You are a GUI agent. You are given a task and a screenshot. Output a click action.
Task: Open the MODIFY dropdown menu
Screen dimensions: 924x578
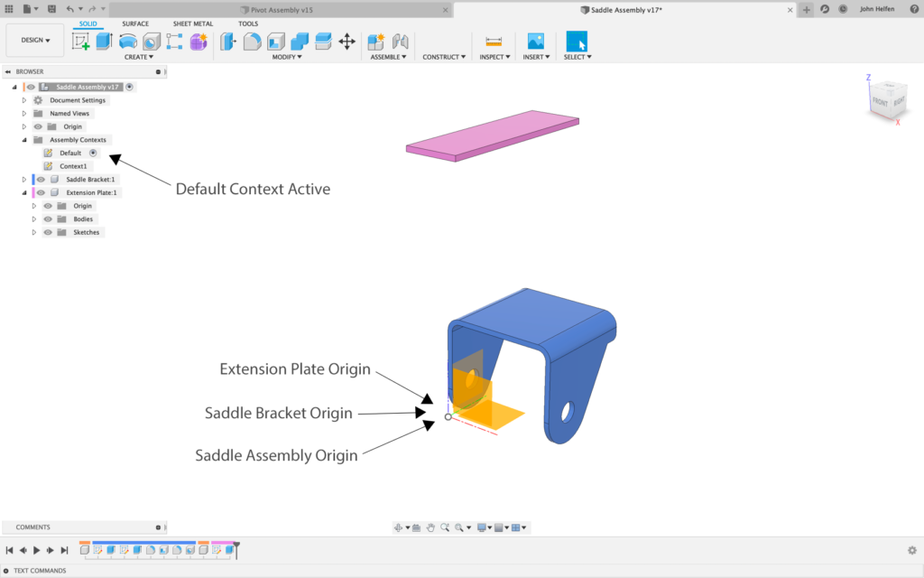tap(287, 56)
